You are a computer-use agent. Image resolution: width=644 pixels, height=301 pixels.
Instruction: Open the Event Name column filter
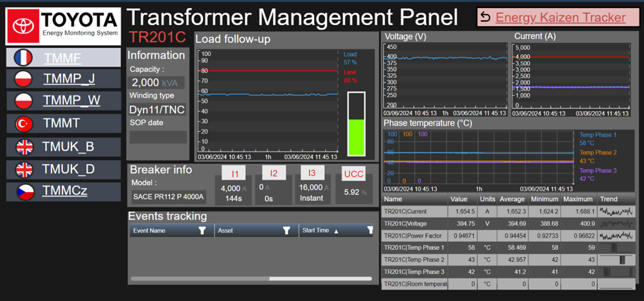202,231
